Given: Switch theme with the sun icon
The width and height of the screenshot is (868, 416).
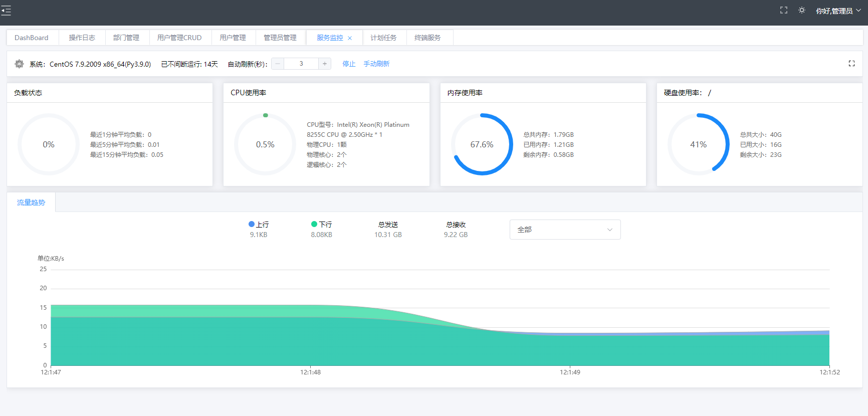Looking at the screenshot, I should pyautogui.click(x=802, y=10).
